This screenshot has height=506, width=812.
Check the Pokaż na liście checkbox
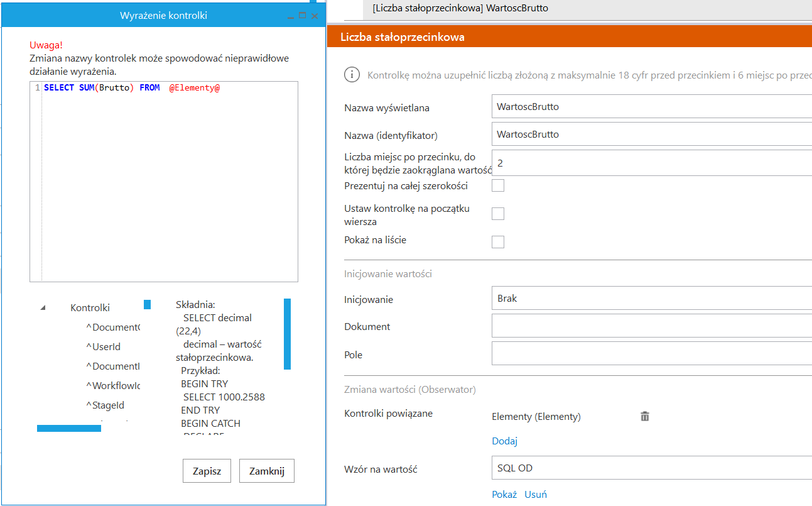(x=498, y=242)
